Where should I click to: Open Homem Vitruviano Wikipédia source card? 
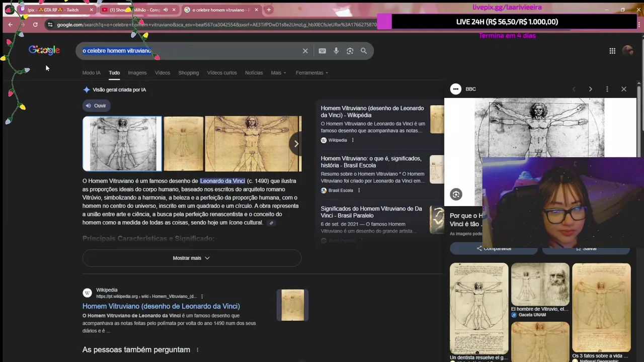pos(372,112)
